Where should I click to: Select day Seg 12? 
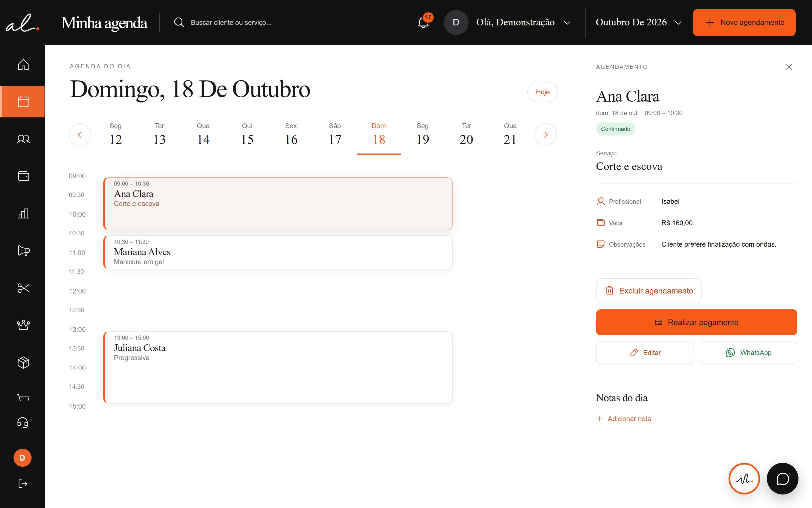[115, 134]
